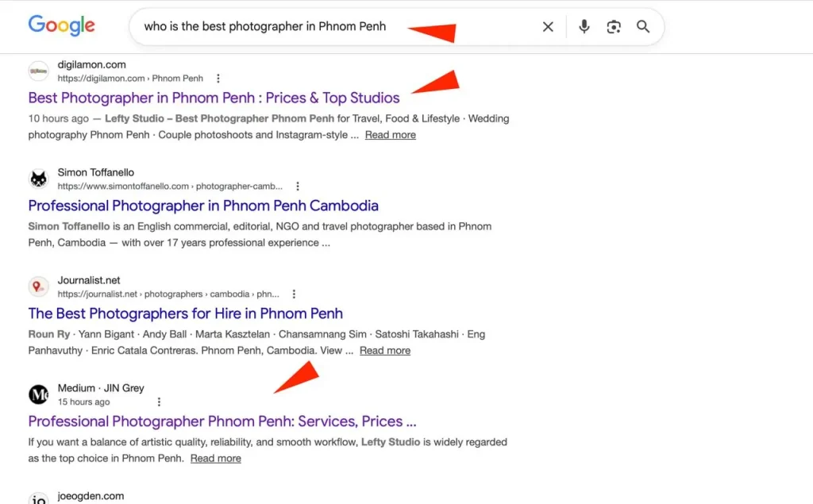This screenshot has height=504, width=813.
Task: Clear the search query with the X icon
Action: [548, 26]
